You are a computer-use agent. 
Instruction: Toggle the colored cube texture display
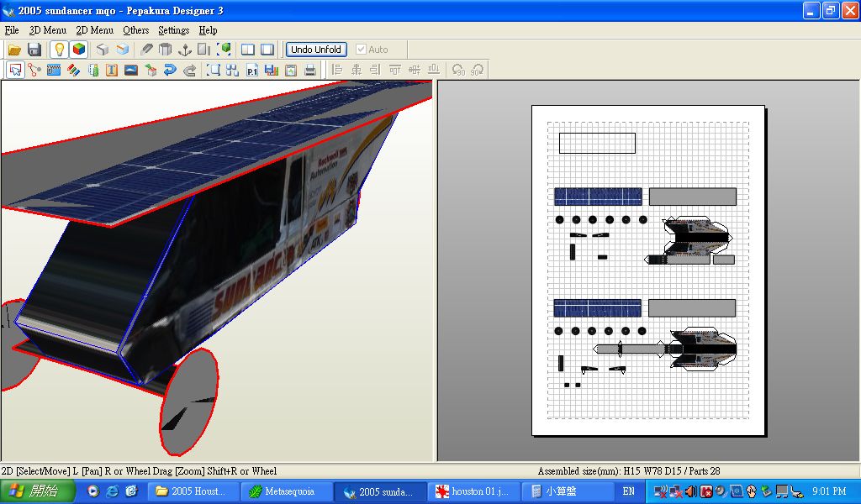point(79,50)
